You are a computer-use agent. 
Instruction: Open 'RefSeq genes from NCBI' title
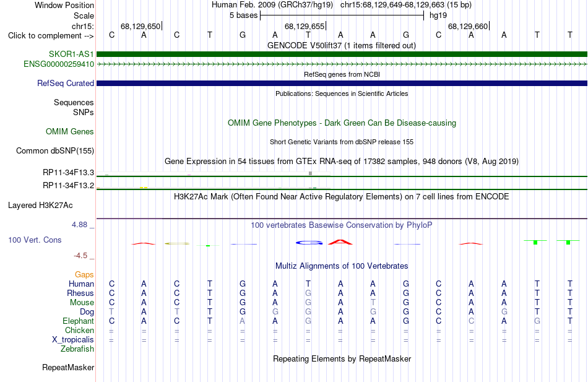coord(342,74)
